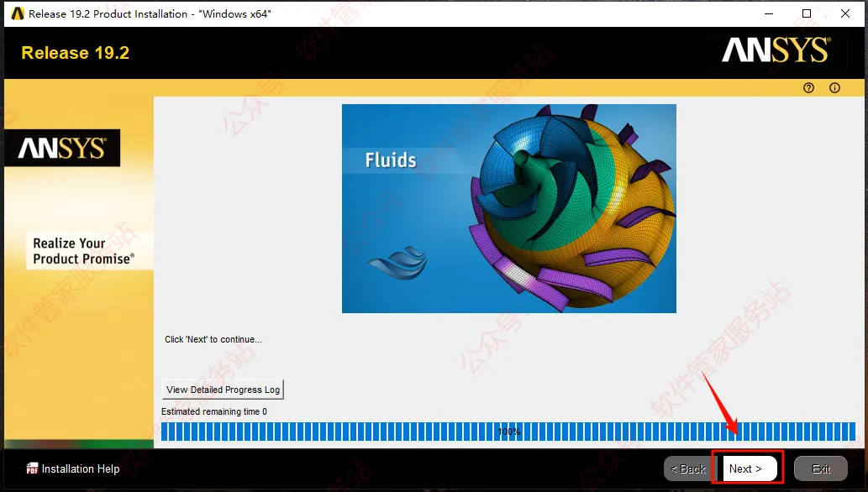The image size is (868, 492).
Task: Minimize the installer window
Action: 769,13
